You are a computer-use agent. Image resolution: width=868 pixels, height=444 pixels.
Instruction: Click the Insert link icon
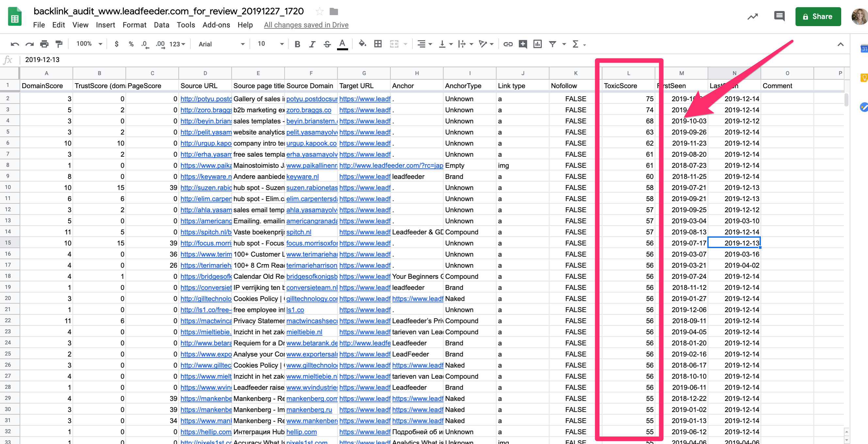pos(508,44)
